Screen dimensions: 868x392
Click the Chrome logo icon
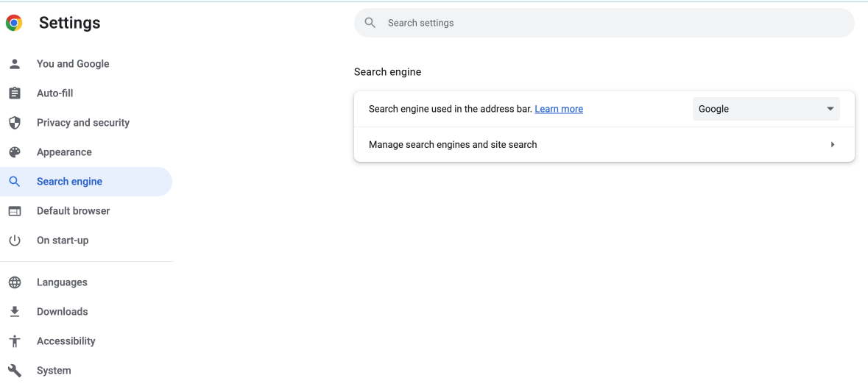(x=14, y=23)
